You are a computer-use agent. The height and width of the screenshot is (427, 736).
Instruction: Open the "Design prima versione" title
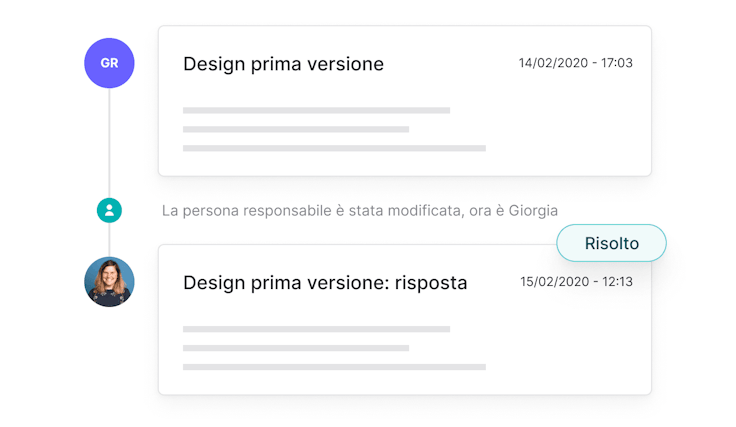click(283, 64)
